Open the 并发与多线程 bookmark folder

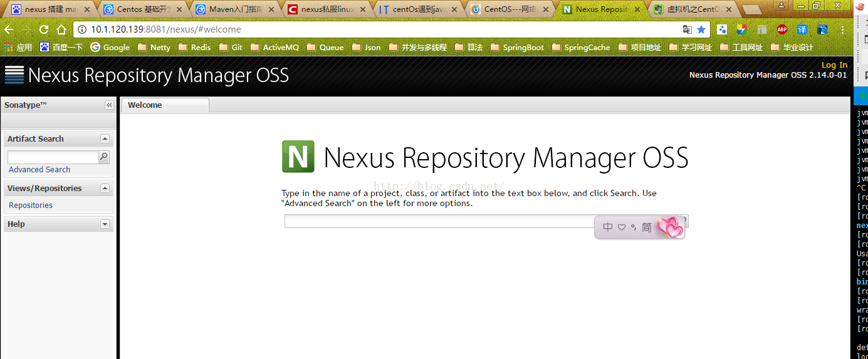[x=417, y=47]
